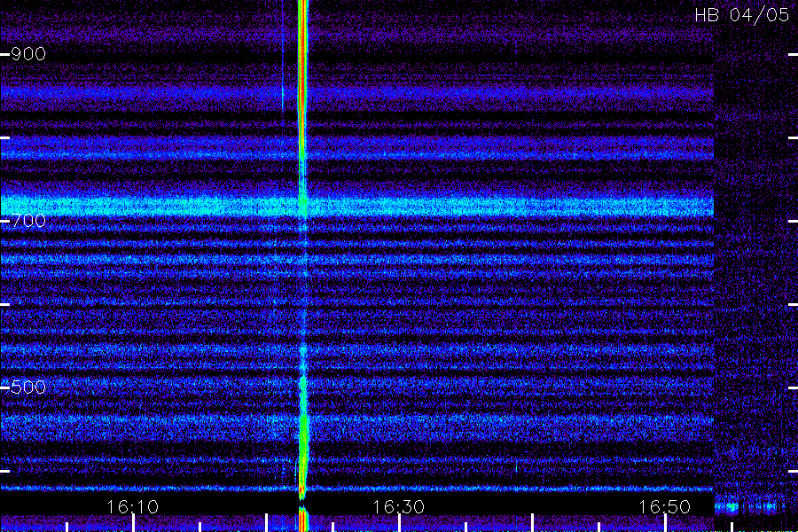
Task: Click the 16:30 time label
Action: [x=398, y=506]
